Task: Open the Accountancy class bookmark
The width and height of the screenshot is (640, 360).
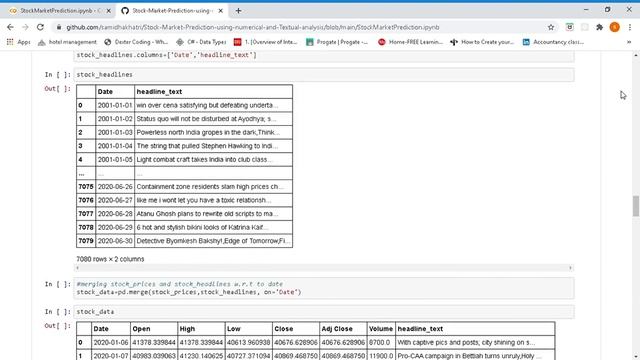Action: [x=553, y=42]
